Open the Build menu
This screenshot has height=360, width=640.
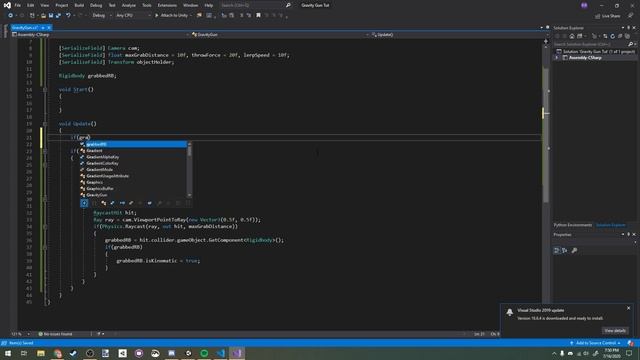point(79,5)
